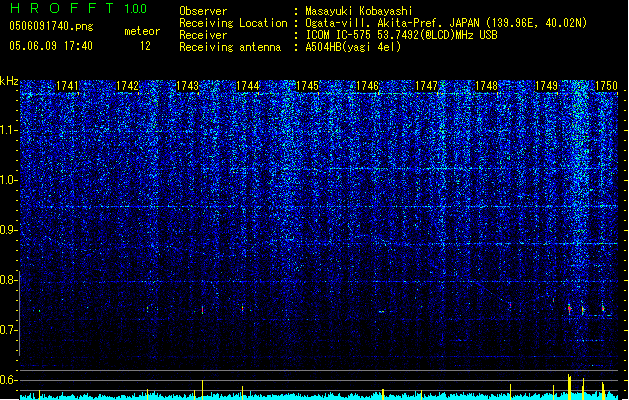The height and width of the screenshot is (400, 629).
Task: Click the 1749 time marker
Action: point(546,86)
